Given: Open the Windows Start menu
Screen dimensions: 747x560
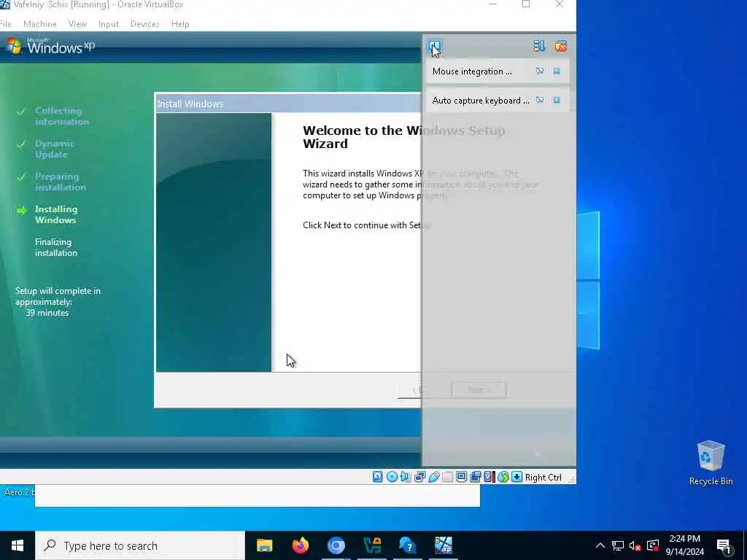Looking at the screenshot, I should click(18, 545).
